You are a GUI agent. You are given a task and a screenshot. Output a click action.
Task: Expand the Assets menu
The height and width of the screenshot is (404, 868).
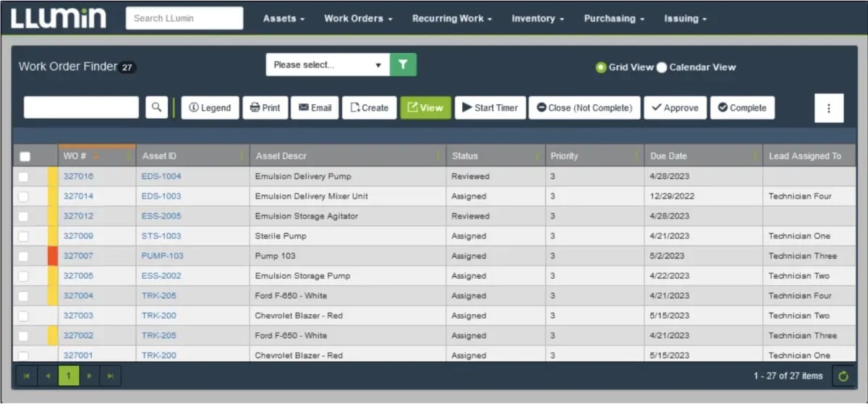[x=284, y=18]
